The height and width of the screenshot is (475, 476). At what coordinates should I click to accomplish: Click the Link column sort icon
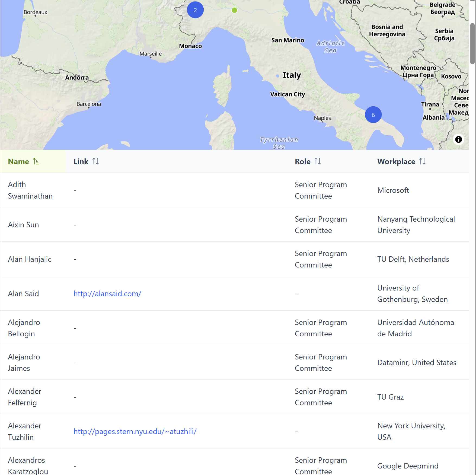(95, 162)
